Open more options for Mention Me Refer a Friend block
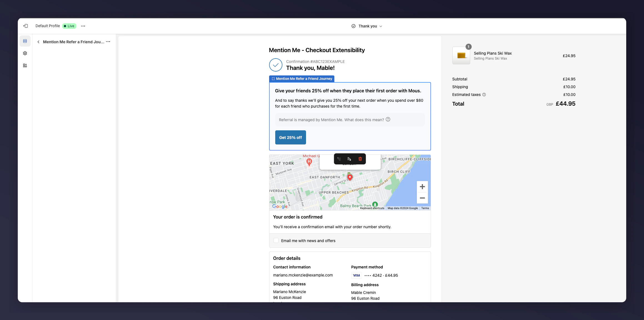The image size is (644, 320). click(108, 42)
